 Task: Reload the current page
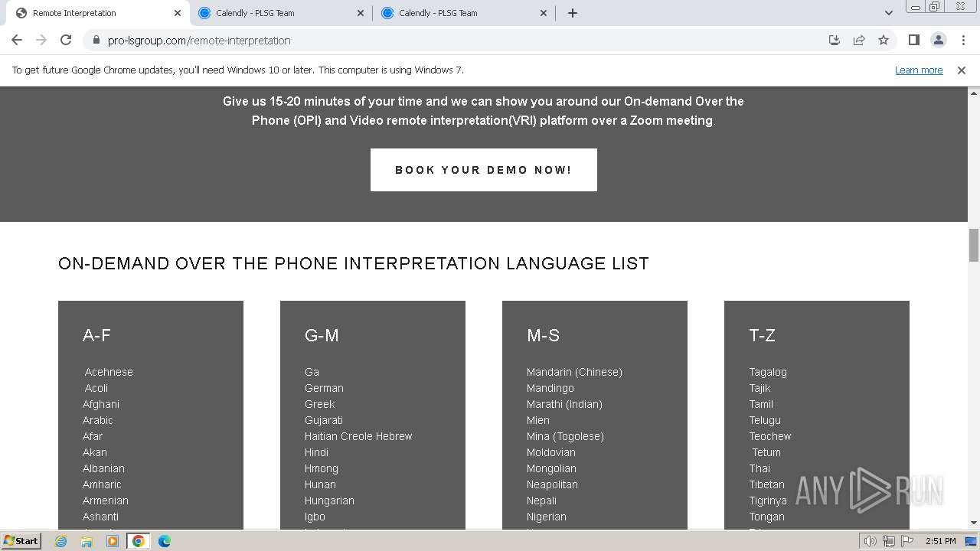66,41
